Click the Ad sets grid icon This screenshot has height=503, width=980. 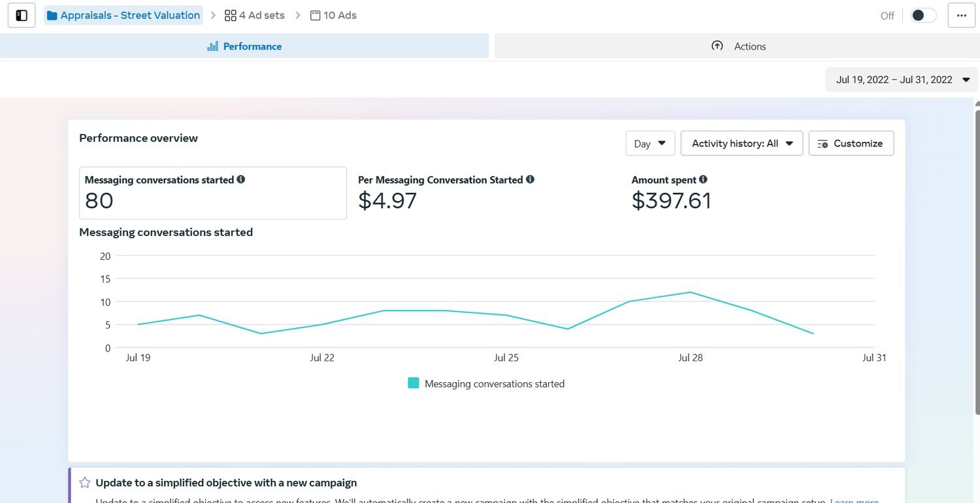[230, 16]
